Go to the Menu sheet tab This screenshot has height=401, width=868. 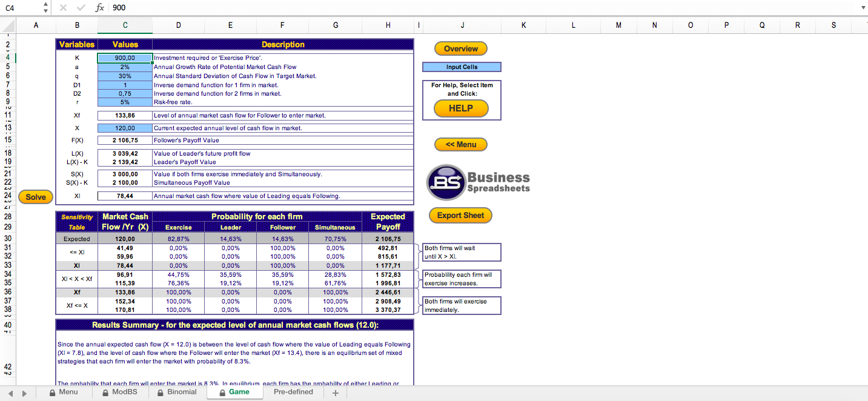(68, 392)
